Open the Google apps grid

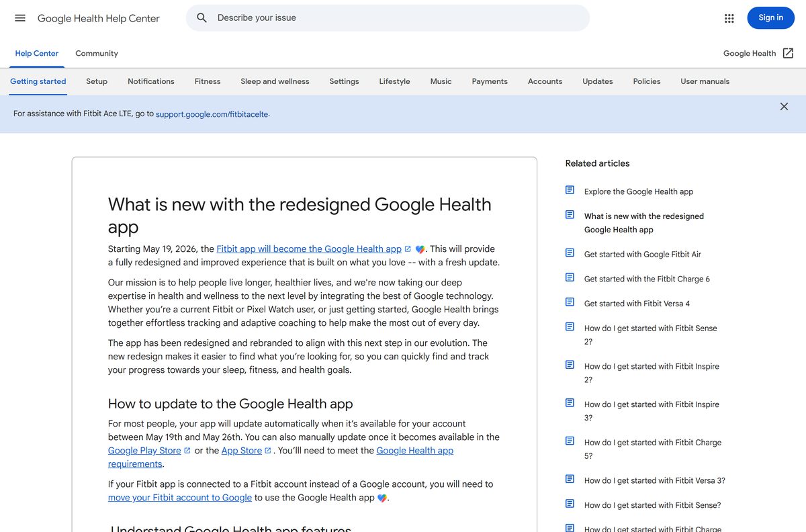pos(729,18)
